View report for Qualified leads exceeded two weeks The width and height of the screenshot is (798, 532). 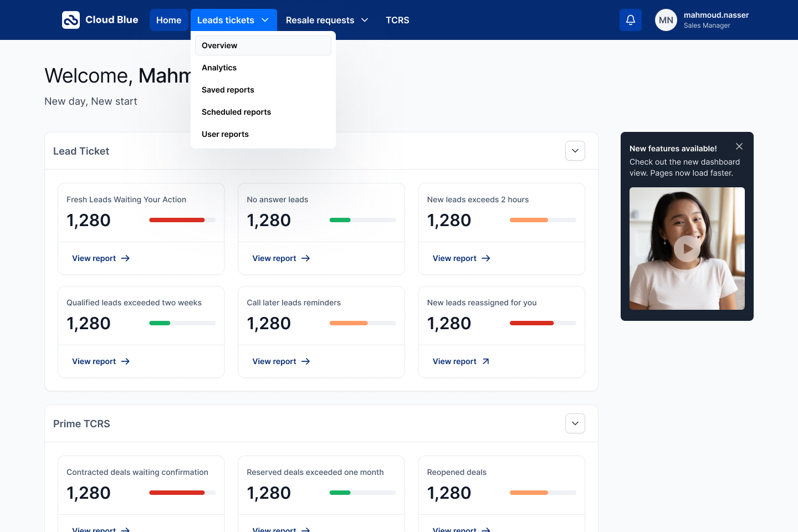coord(101,361)
